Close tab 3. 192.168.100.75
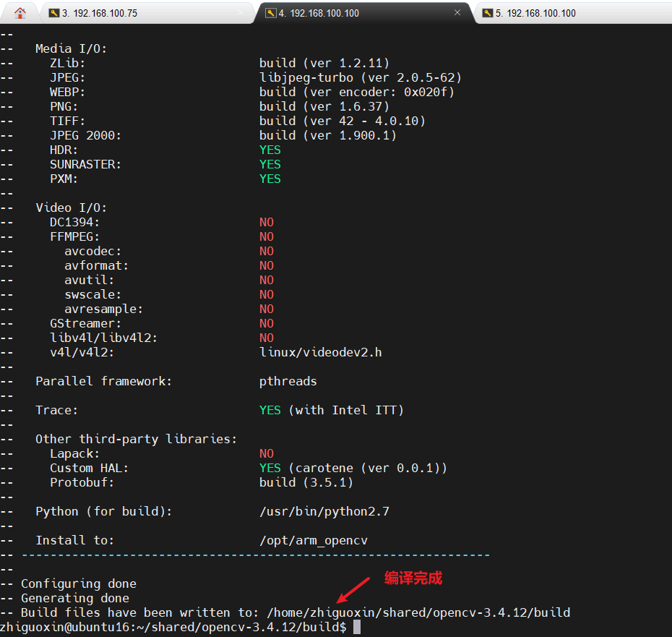Image resolution: width=672 pixels, height=637 pixels. pos(241,12)
